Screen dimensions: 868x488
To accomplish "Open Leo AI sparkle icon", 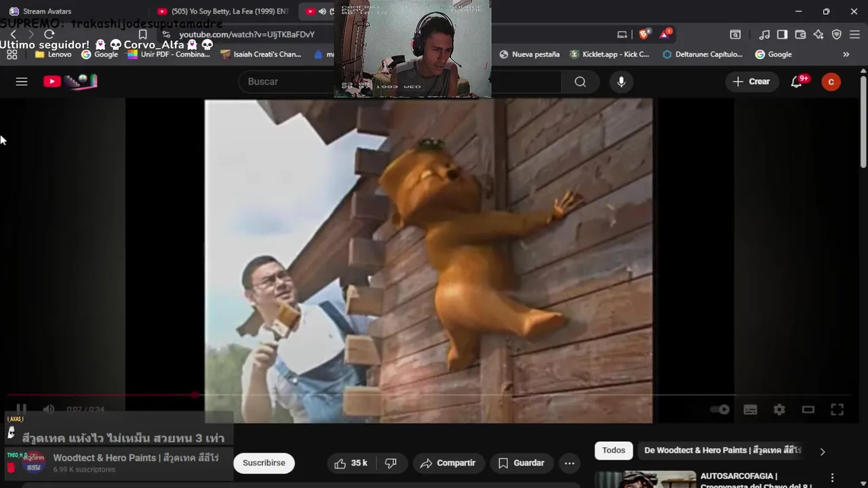I will [x=818, y=34].
